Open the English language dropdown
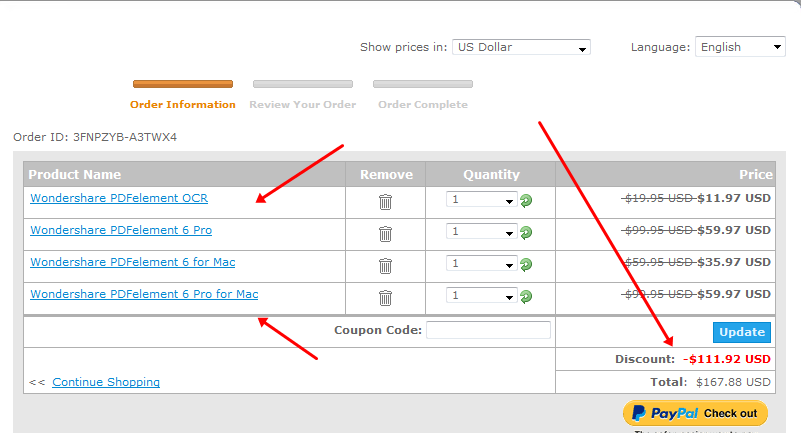The height and width of the screenshot is (433, 801). [740, 47]
